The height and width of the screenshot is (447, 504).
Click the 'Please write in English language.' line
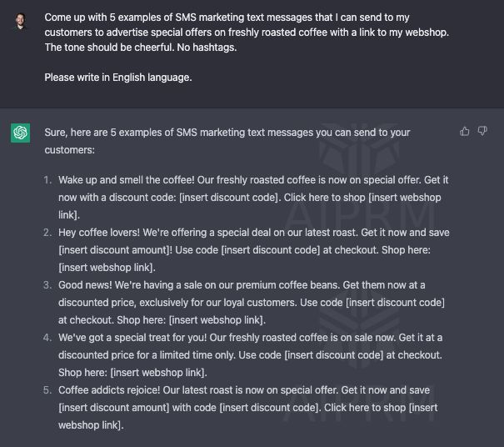tap(118, 78)
